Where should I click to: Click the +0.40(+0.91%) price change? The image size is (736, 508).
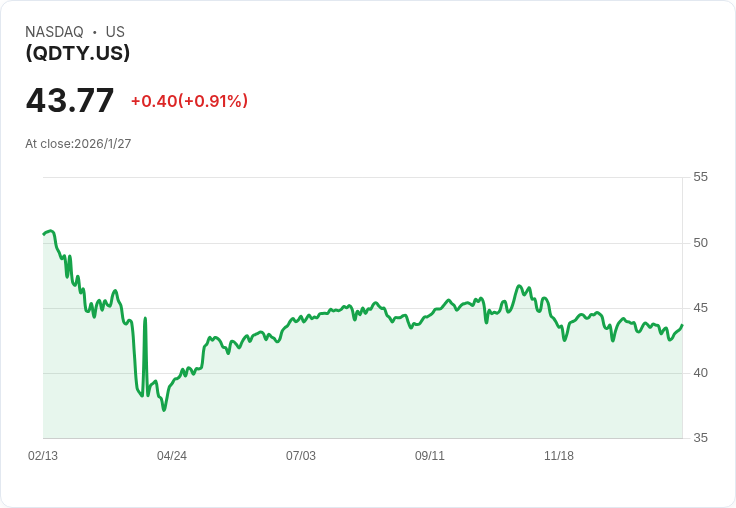pyautogui.click(x=189, y=101)
